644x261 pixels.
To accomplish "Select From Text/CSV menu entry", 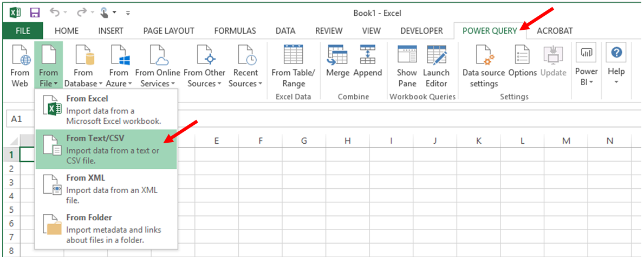I will pyautogui.click(x=106, y=149).
